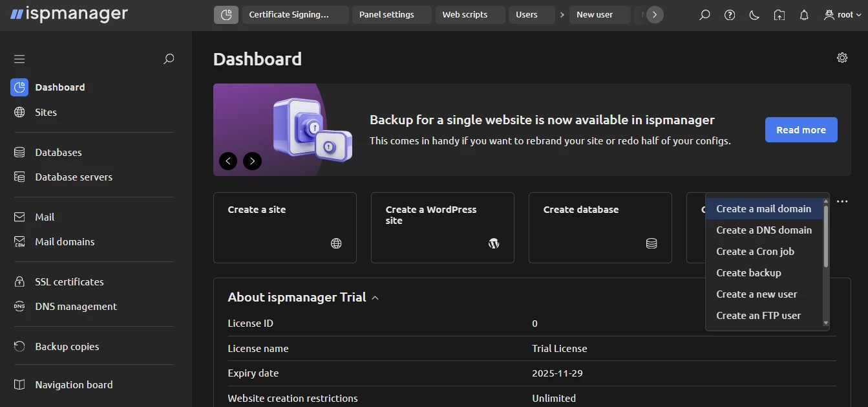The image size is (868, 407).
Task: Switch to the Panel settings tab
Action: coord(392,14)
